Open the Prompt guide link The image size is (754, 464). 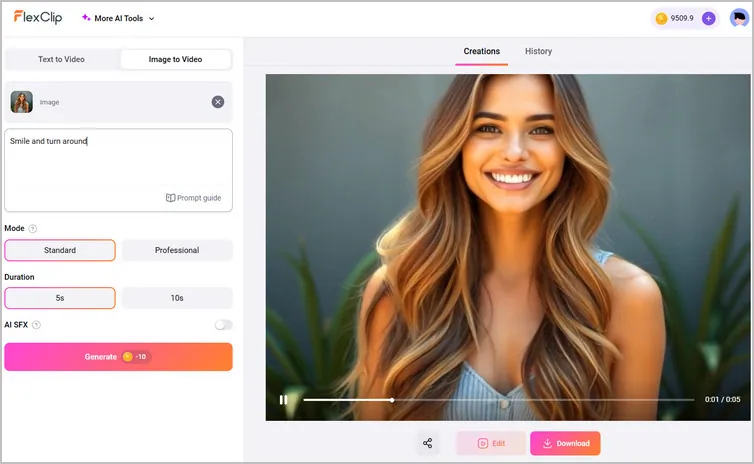(x=193, y=198)
